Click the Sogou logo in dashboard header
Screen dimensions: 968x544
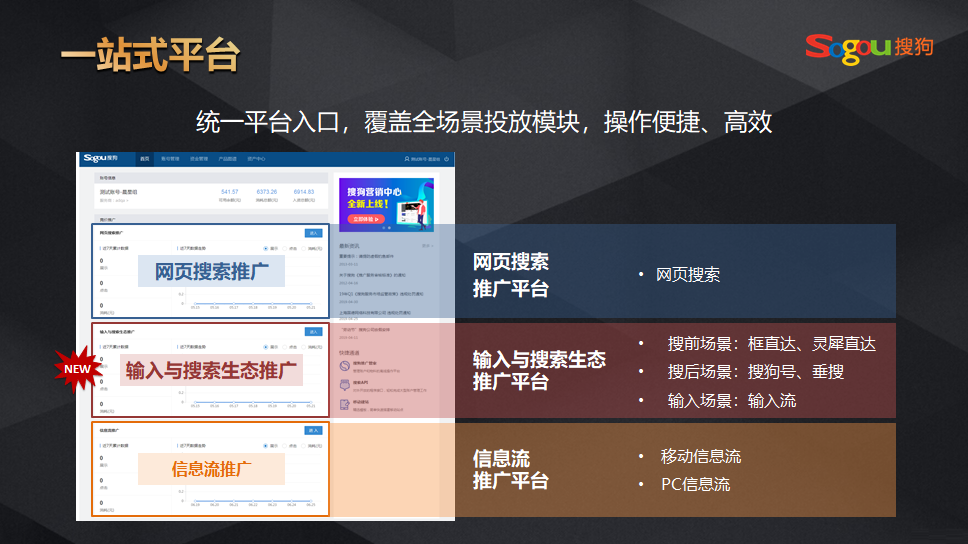click(101, 158)
